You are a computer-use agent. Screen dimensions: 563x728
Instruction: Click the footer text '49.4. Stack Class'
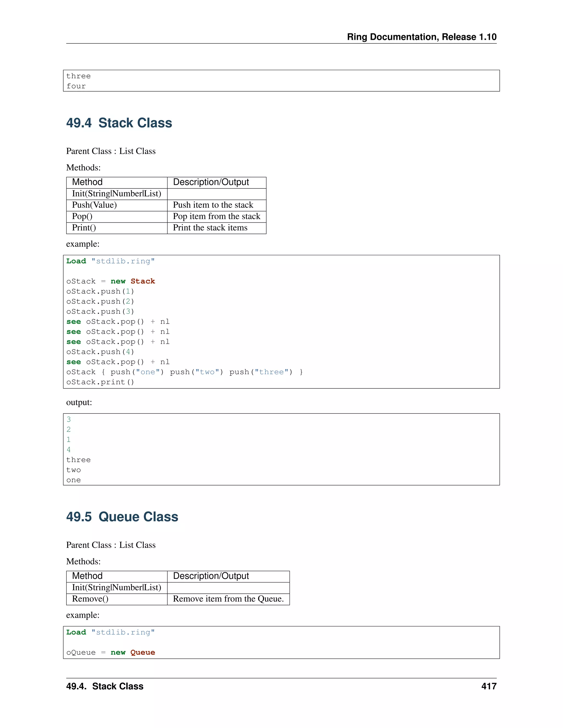[x=105, y=686]
